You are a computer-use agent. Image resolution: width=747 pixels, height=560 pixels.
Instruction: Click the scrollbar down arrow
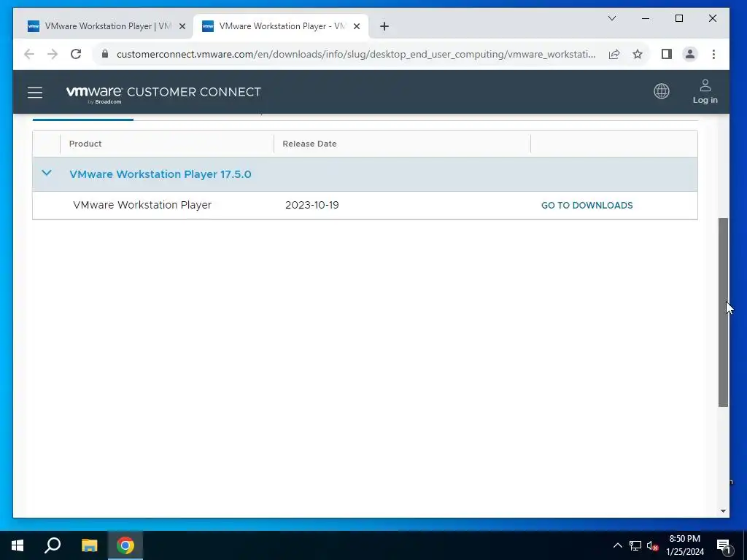pos(723,511)
